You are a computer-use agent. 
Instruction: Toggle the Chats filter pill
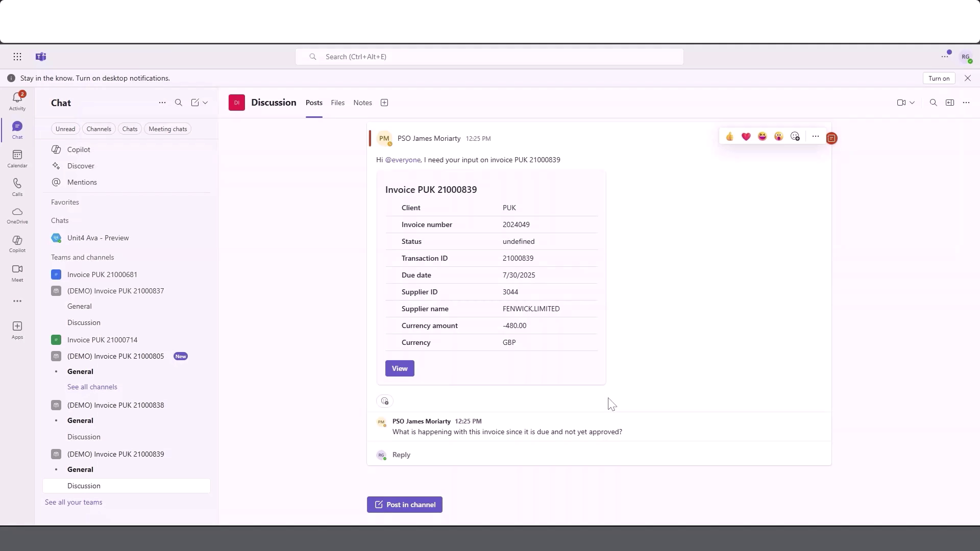(130, 129)
